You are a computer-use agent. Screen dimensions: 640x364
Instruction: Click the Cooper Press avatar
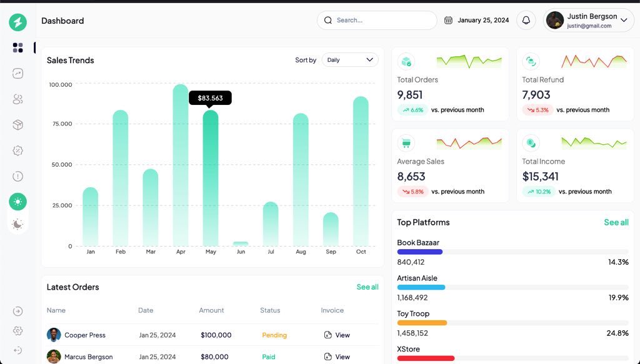tap(54, 335)
